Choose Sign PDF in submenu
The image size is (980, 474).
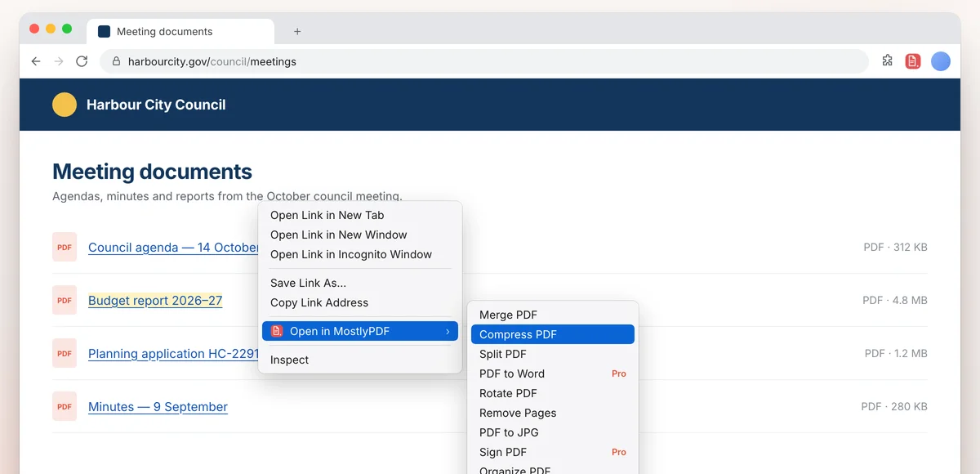(553, 452)
